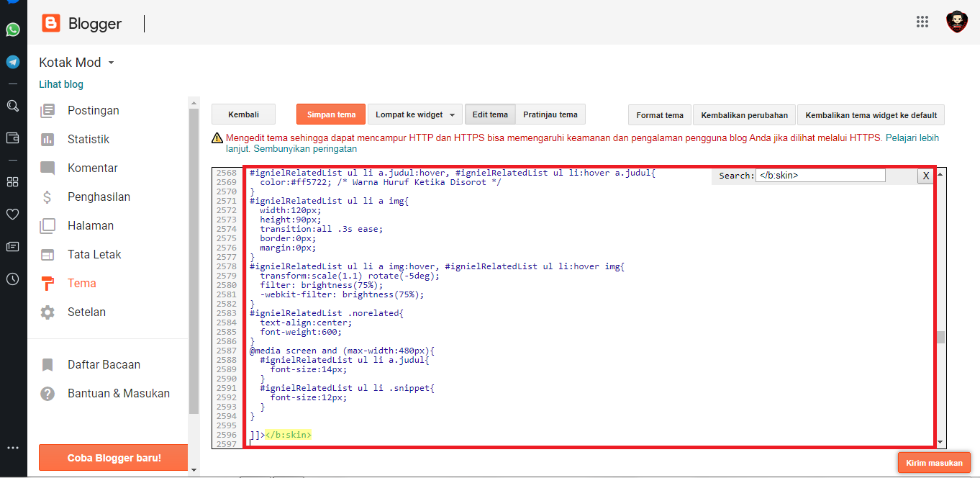Click the Statistik bar chart icon
980x478 pixels.
click(47, 140)
